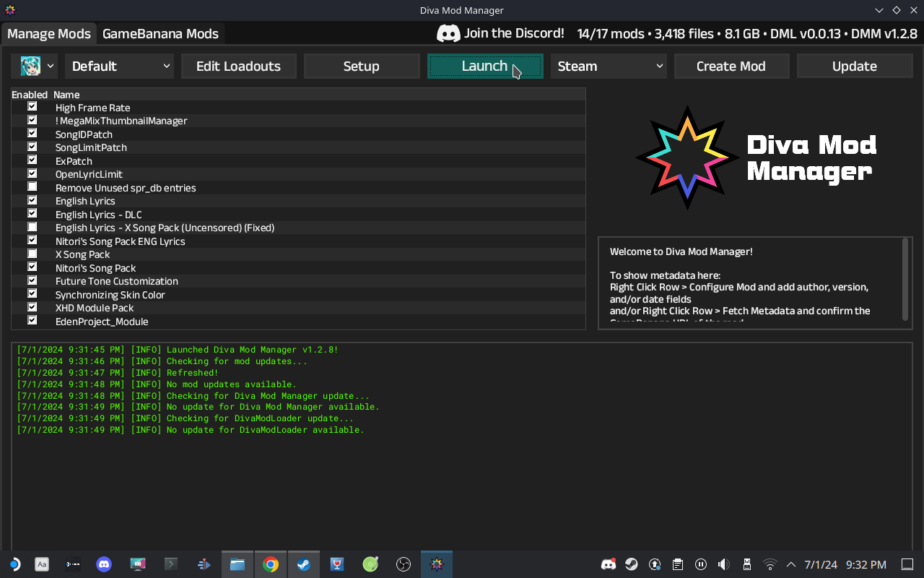Open the removable devices USB tray icon
Screen dimensions: 924x578
click(x=747, y=564)
